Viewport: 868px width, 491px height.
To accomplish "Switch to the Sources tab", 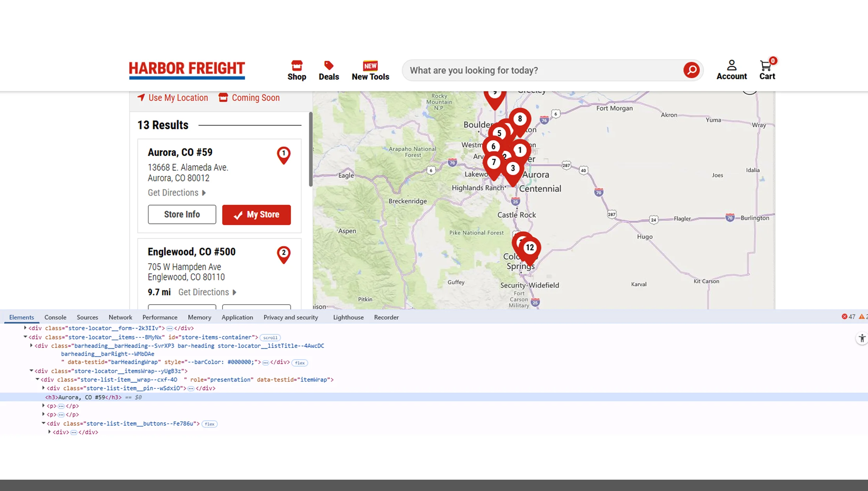I will [87, 317].
